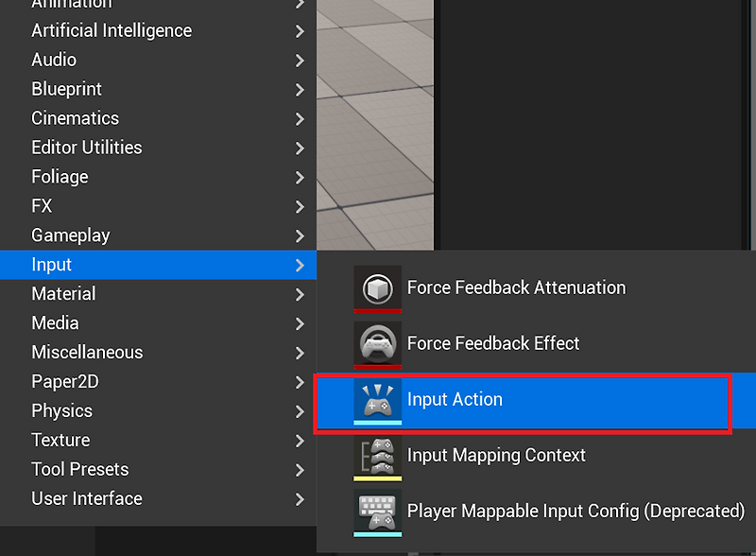This screenshot has width=756, height=556.
Task: Open the Artificial Intelligence category
Action: click(111, 30)
